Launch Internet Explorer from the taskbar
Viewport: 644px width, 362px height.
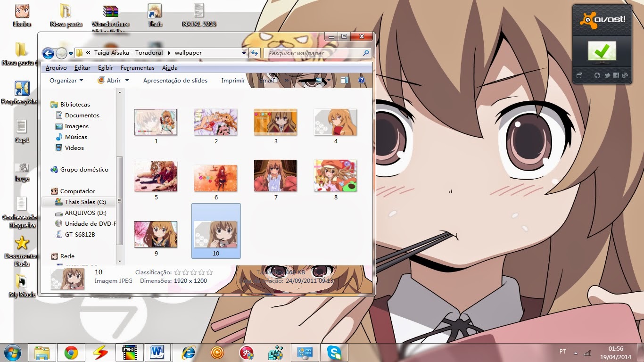189,353
